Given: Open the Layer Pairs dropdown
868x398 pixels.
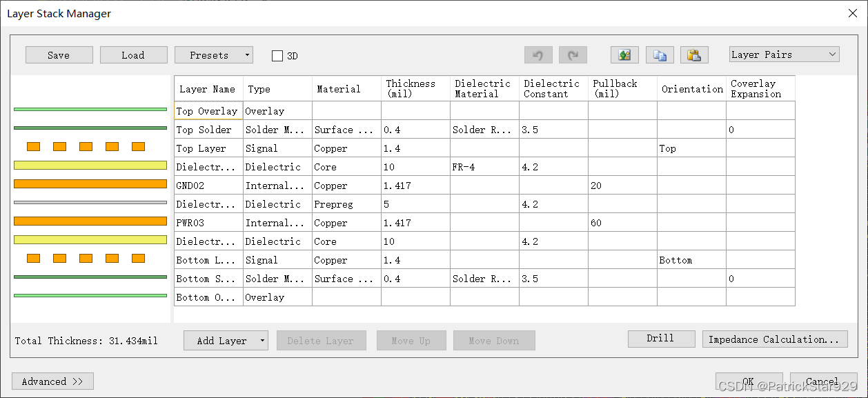Looking at the screenshot, I should (x=784, y=54).
